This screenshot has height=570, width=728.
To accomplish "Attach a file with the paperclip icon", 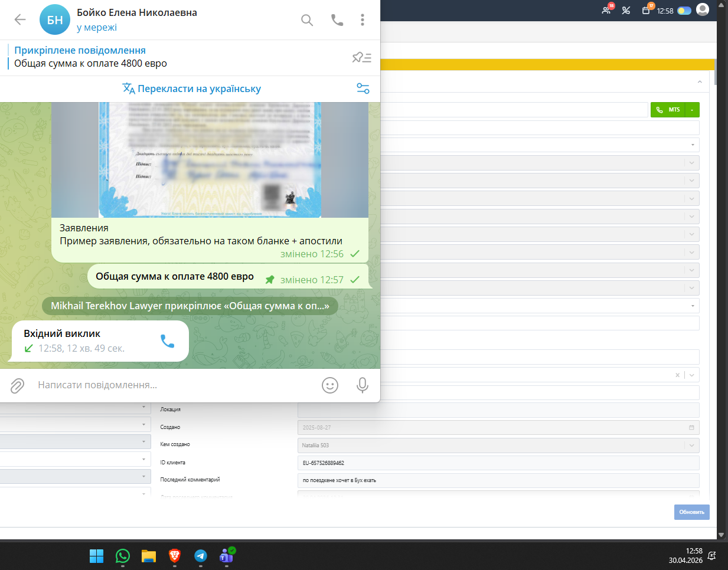I will click(17, 385).
